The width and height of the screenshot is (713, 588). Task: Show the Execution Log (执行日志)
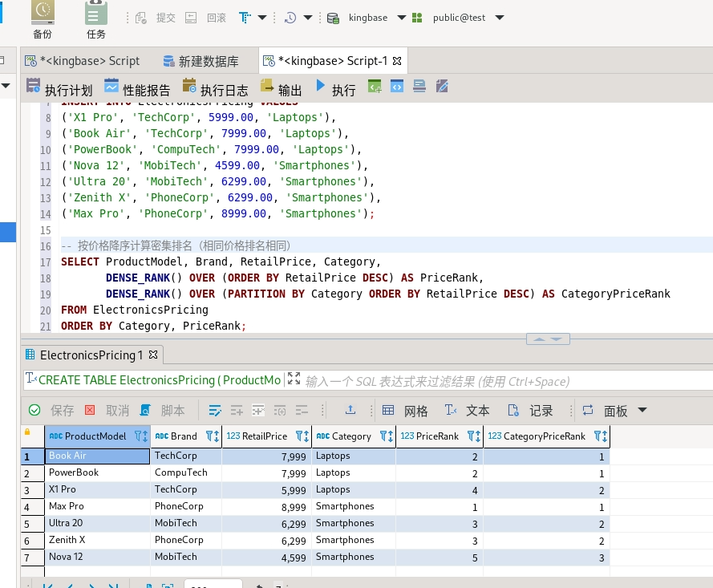215,89
